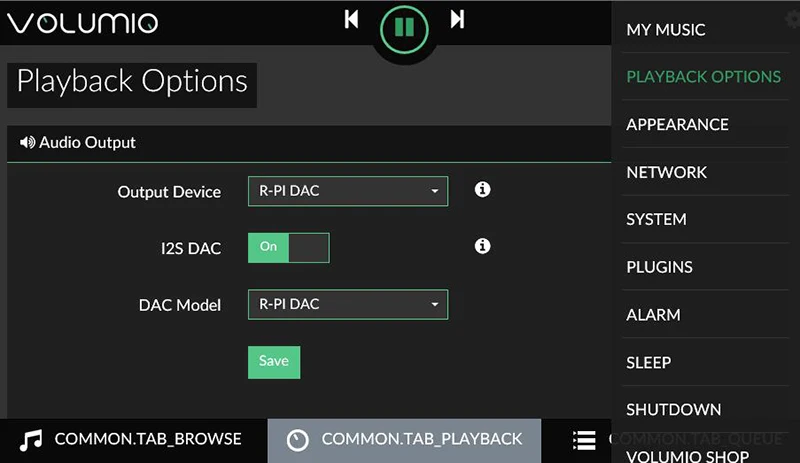Open System settings

point(656,220)
